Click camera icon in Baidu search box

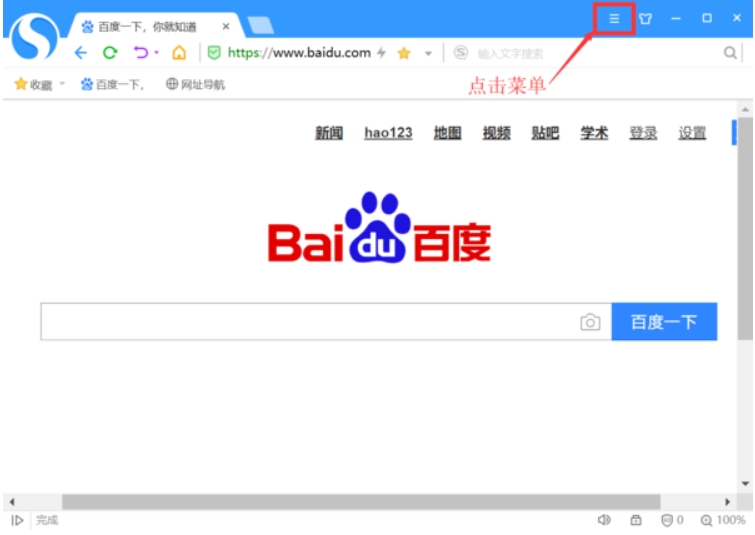point(590,322)
